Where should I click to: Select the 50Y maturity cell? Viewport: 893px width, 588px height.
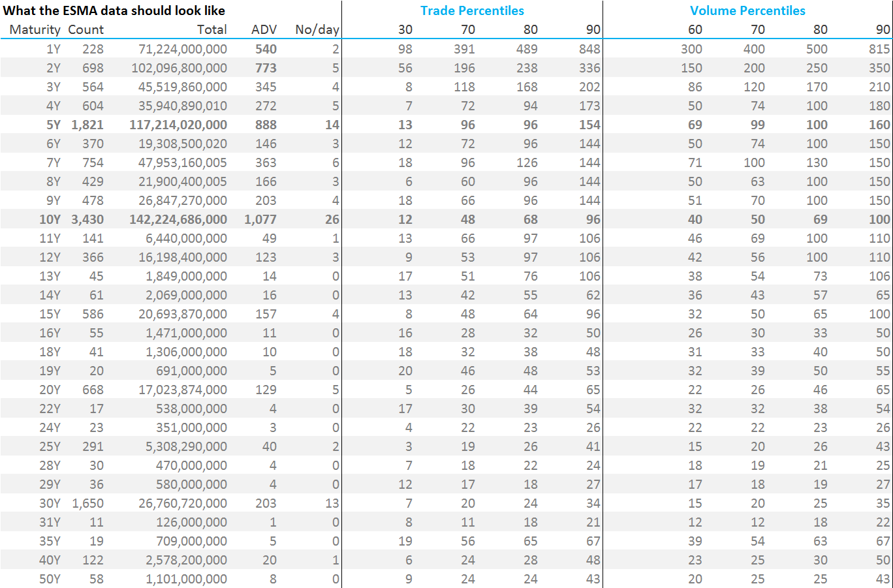pyautogui.click(x=50, y=579)
